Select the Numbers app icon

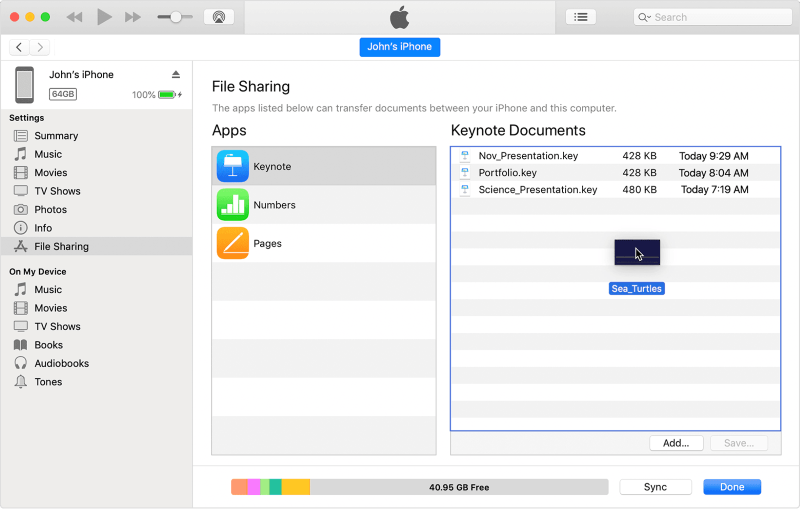(x=232, y=205)
